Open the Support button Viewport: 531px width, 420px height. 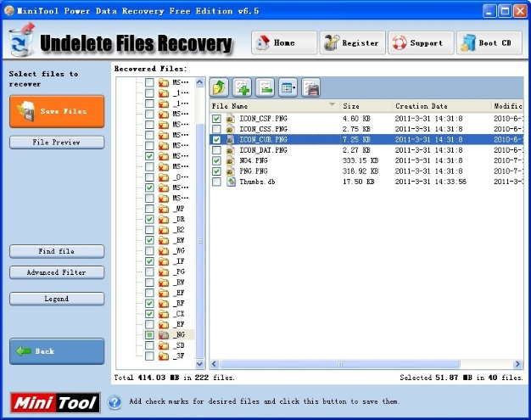421,42
